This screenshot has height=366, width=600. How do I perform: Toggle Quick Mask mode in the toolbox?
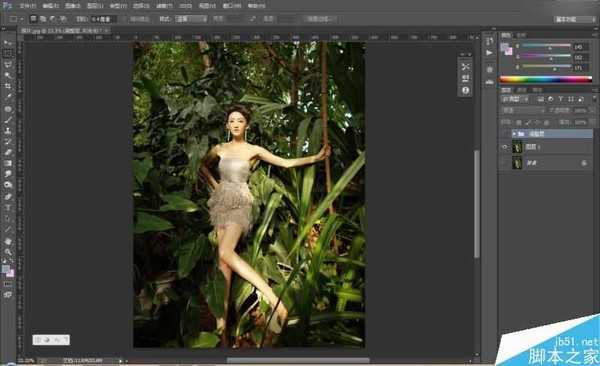[x=8, y=284]
